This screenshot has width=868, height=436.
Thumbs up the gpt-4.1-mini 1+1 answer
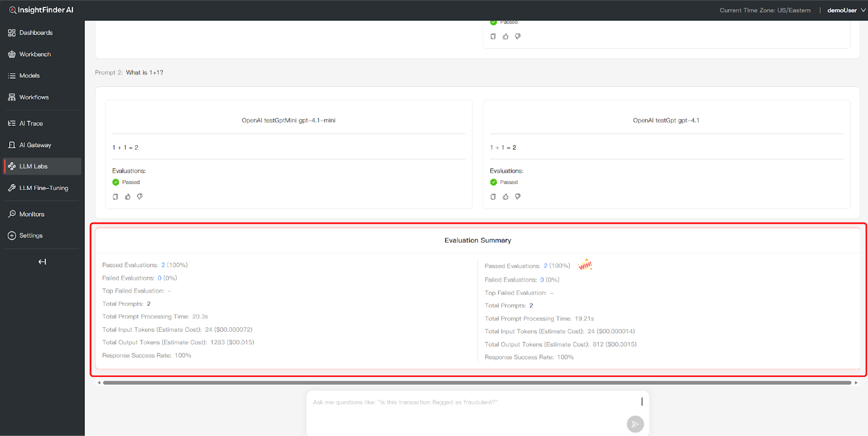127,197
